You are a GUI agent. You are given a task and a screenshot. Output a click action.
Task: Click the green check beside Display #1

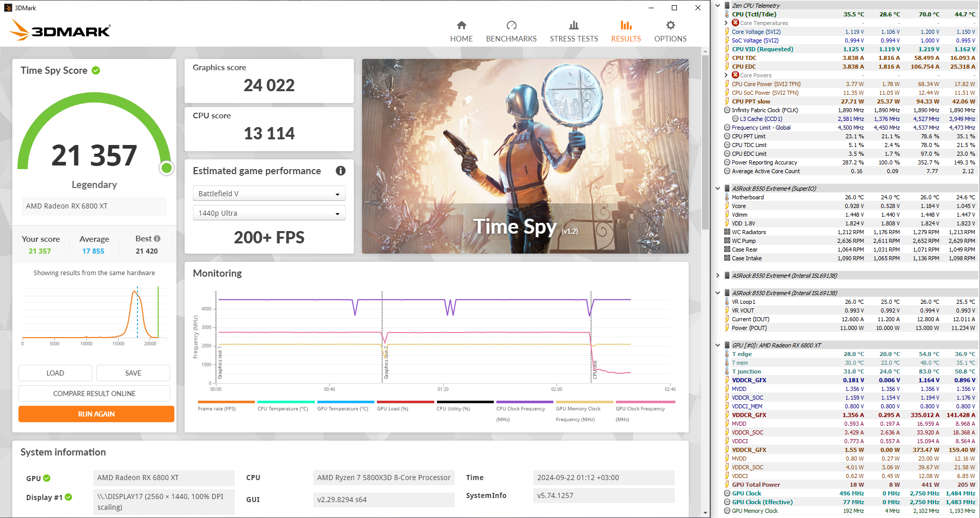coord(69,497)
